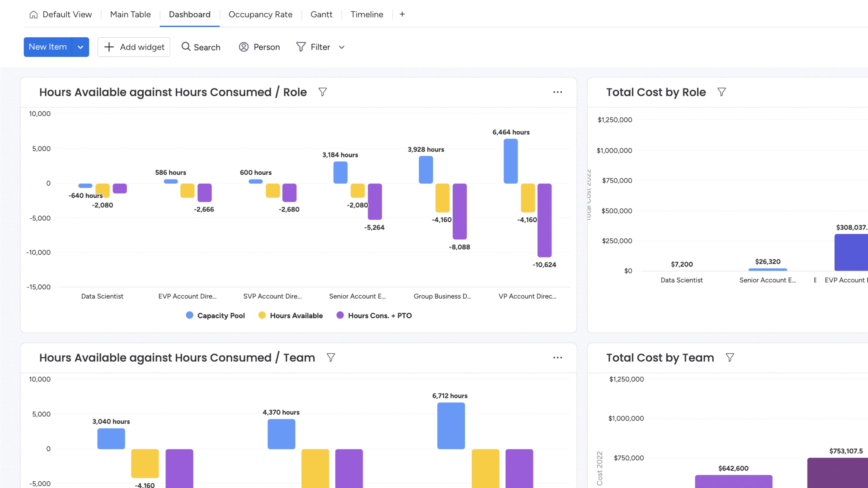
Task: Click the filter icon on Total Cost by Team
Action: coord(730,358)
